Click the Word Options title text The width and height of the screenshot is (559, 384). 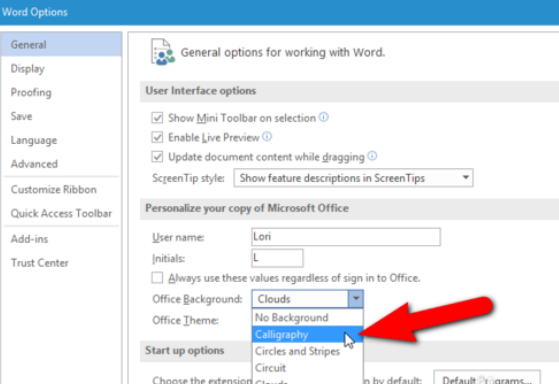point(35,12)
